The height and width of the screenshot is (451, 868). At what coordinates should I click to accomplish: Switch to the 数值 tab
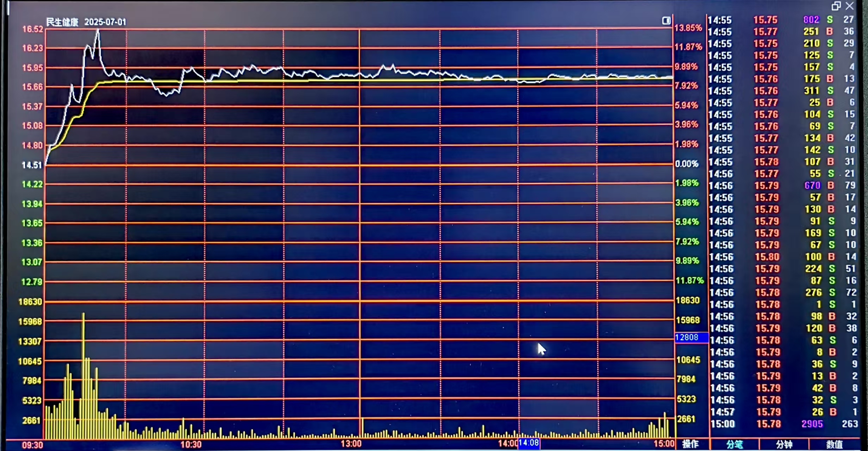point(834,444)
